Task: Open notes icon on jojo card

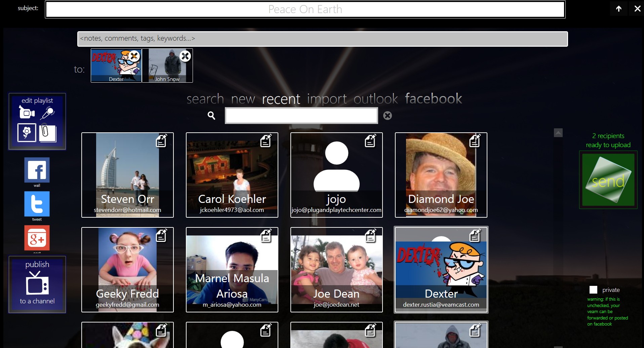Action: coord(370,141)
